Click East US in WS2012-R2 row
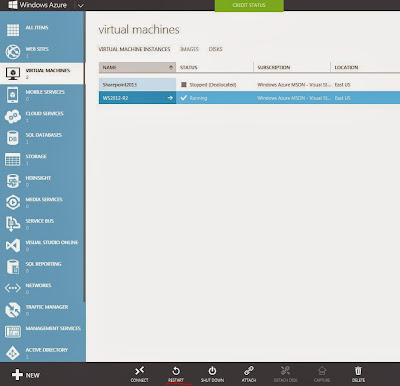 tap(342, 98)
